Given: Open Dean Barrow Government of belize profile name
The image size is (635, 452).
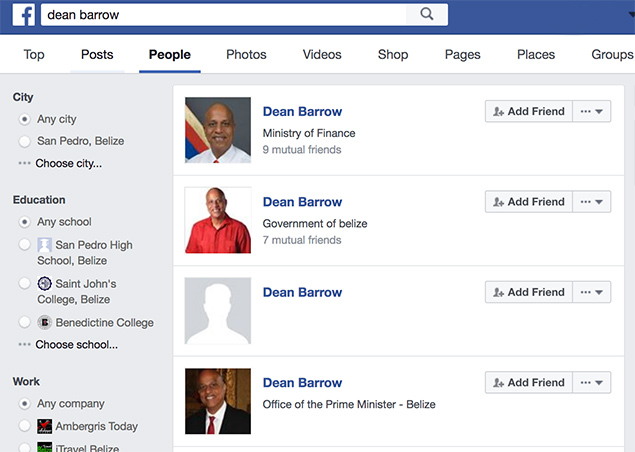Looking at the screenshot, I should 303,202.
